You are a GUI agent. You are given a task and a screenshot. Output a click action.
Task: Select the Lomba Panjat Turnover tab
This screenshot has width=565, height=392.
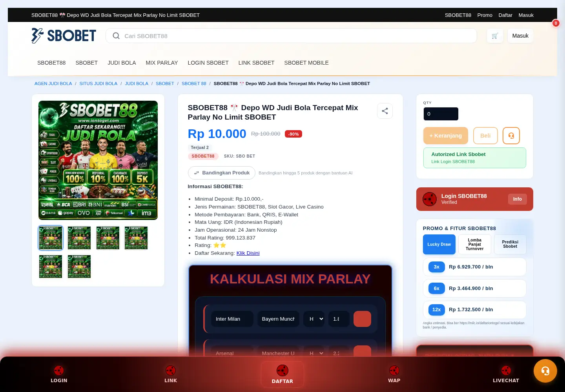coord(475,245)
